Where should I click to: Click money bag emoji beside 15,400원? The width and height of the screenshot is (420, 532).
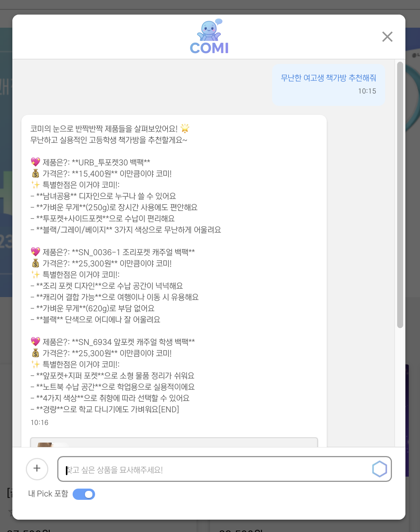click(36, 174)
